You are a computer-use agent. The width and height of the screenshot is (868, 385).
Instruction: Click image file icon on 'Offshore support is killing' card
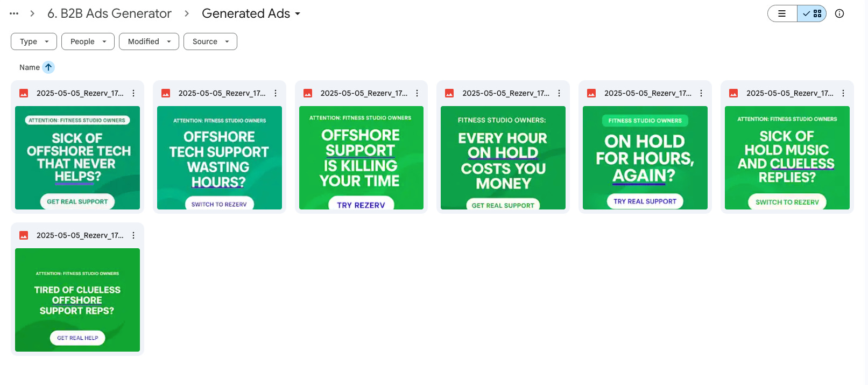308,93
